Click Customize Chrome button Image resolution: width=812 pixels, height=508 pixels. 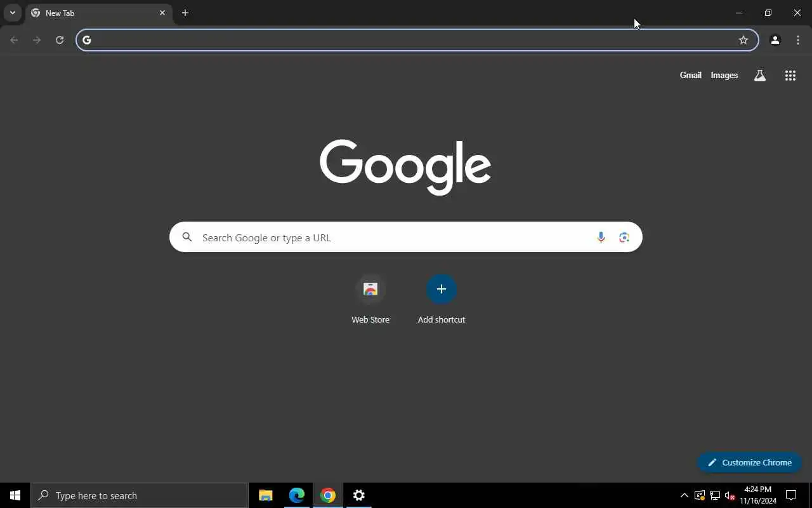click(750, 462)
